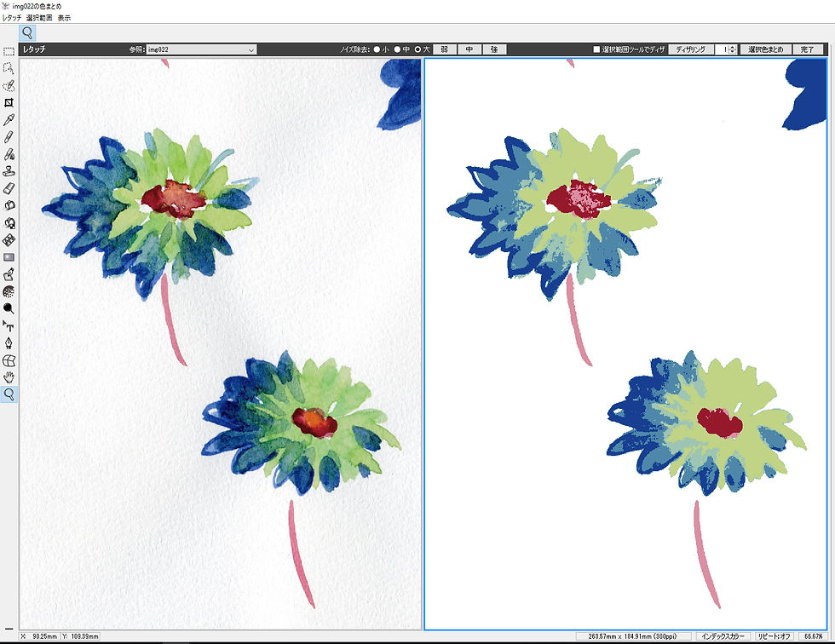This screenshot has height=644, width=835.
Task: Click the レタッチ label in options bar
Action: coord(34,49)
